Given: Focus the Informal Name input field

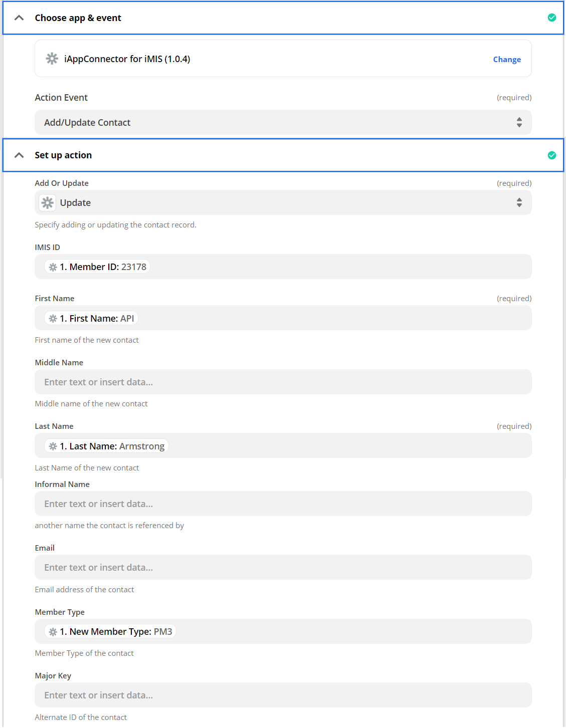Looking at the screenshot, I should [283, 504].
